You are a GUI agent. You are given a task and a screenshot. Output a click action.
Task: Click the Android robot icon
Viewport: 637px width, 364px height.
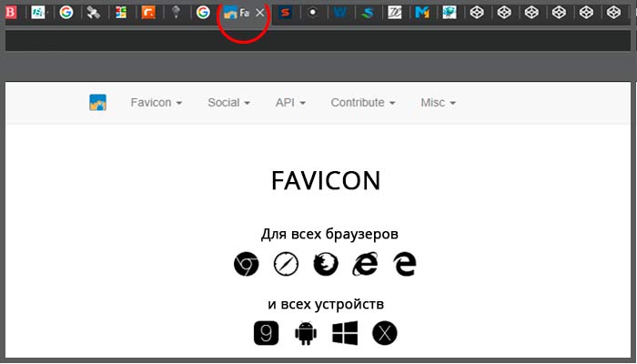[306, 333]
